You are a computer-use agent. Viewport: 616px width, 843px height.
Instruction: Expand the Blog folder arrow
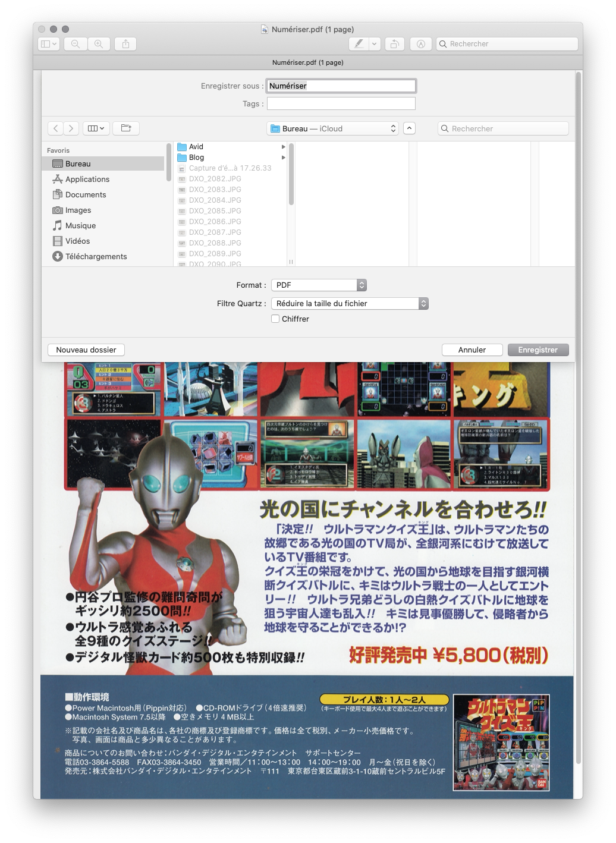284,158
